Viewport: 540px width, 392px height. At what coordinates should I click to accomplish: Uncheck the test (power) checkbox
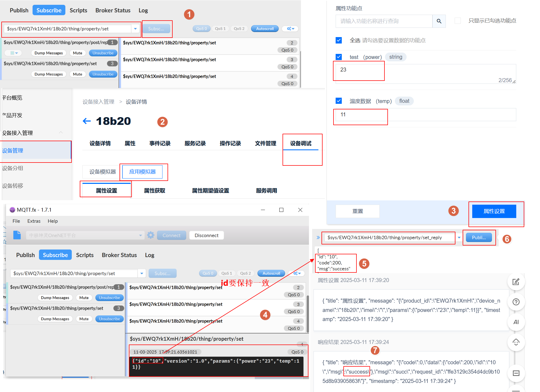tap(339, 57)
